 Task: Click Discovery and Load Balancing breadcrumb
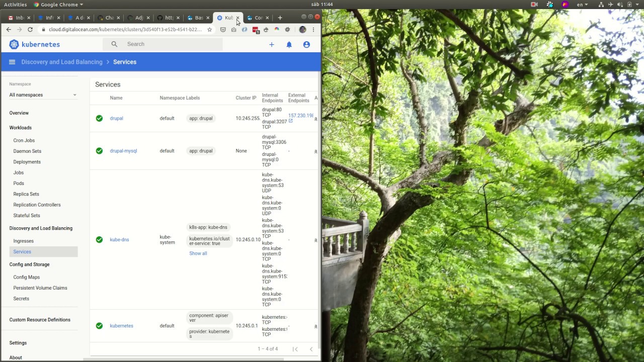(x=62, y=62)
